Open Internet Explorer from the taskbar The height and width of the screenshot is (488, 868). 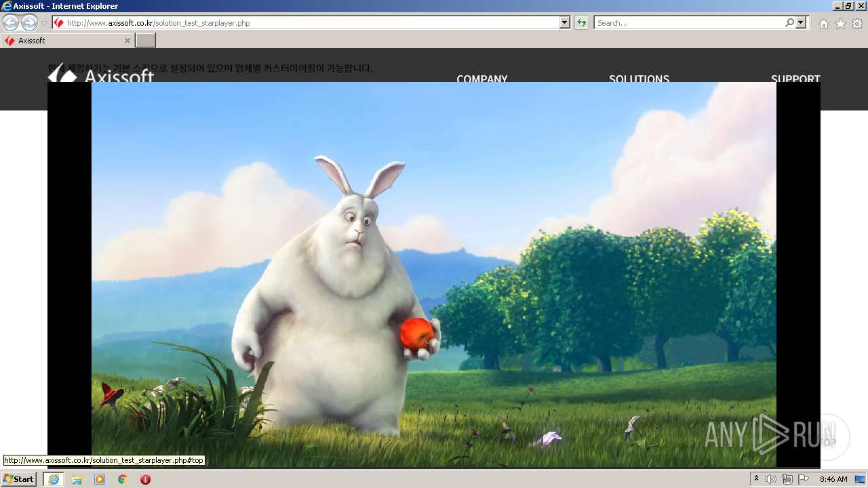click(x=54, y=479)
